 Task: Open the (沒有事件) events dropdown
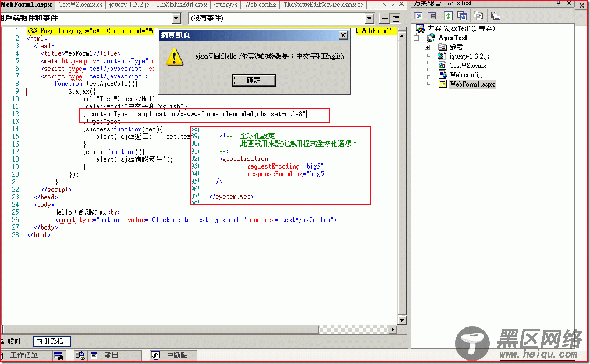pyautogui.click(x=369, y=18)
